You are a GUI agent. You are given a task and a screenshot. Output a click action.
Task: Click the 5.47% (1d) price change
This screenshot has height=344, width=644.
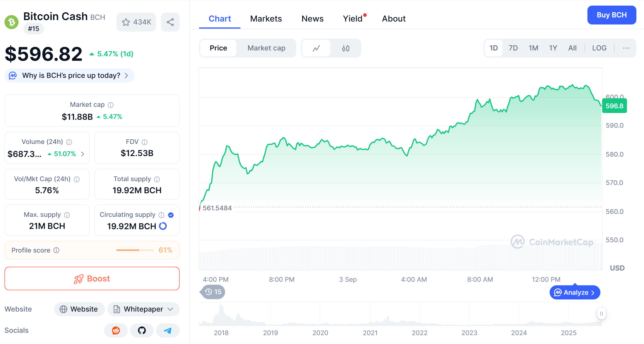coord(112,54)
